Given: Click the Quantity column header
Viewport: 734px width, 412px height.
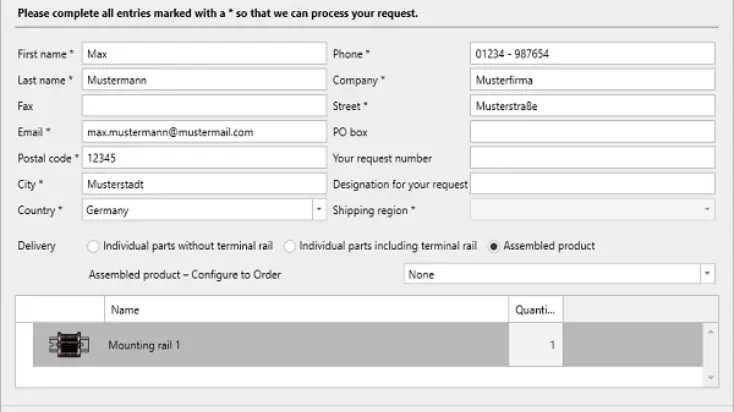Looking at the screenshot, I should [x=535, y=310].
